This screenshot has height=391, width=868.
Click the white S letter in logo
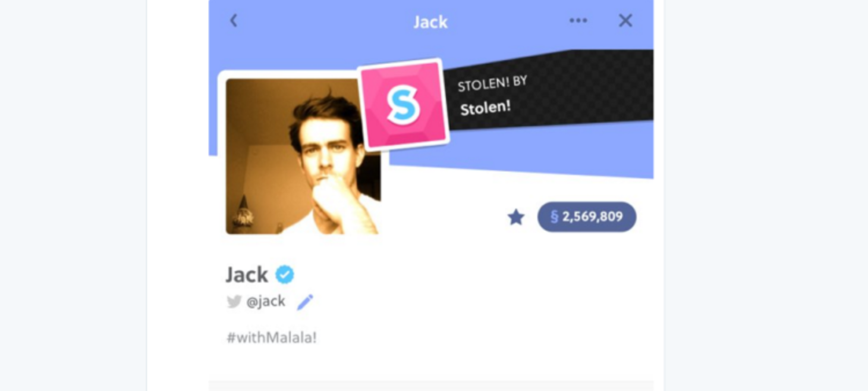coord(404,105)
